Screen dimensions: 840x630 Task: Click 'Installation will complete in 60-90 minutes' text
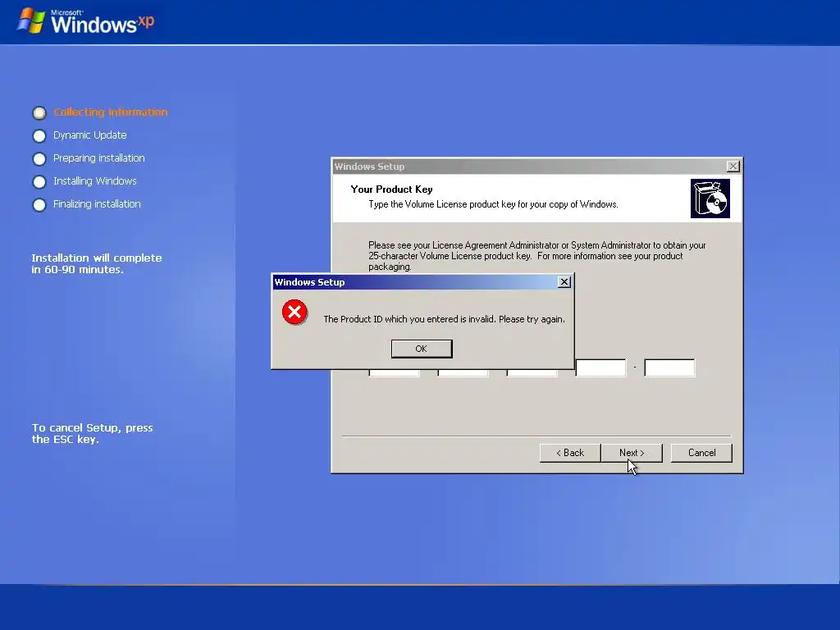click(97, 263)
